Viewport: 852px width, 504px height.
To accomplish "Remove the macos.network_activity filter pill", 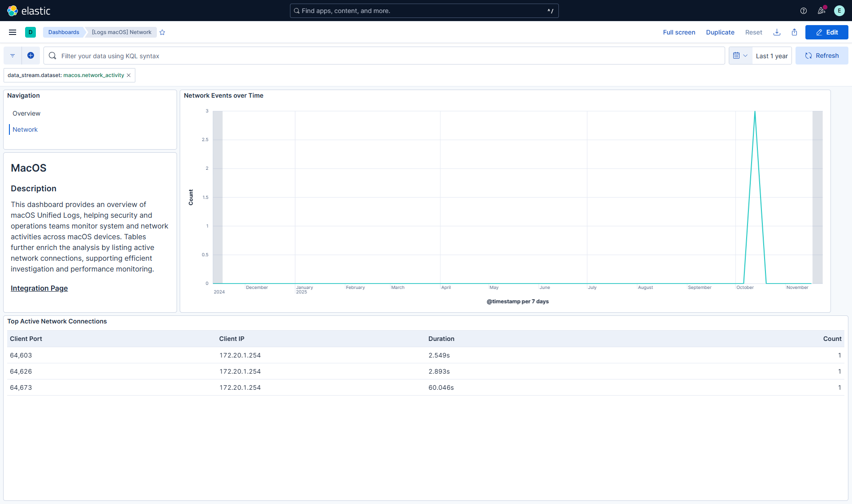I will 129,75.
